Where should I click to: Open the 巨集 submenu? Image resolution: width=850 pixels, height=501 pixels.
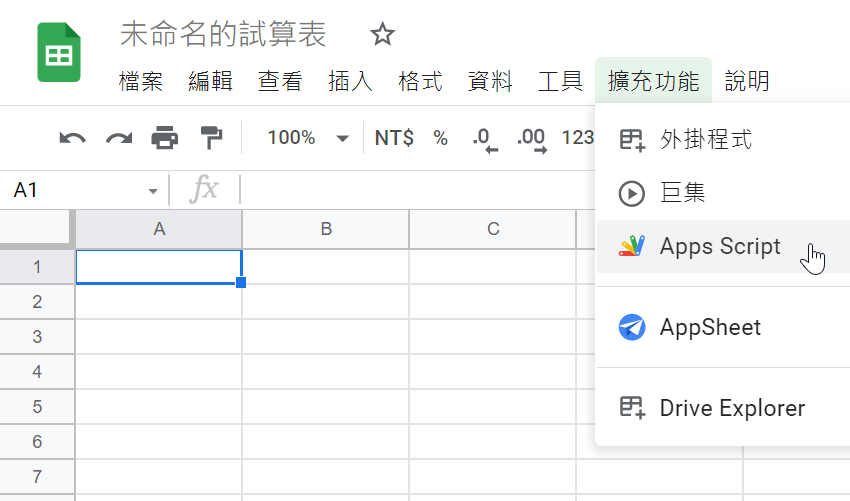tap(723, 193)
